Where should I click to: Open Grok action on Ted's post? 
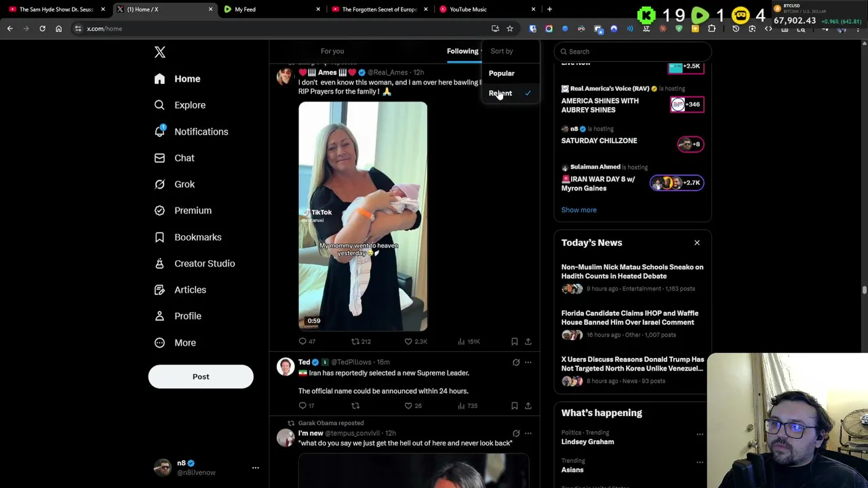(x=516, y=363)
